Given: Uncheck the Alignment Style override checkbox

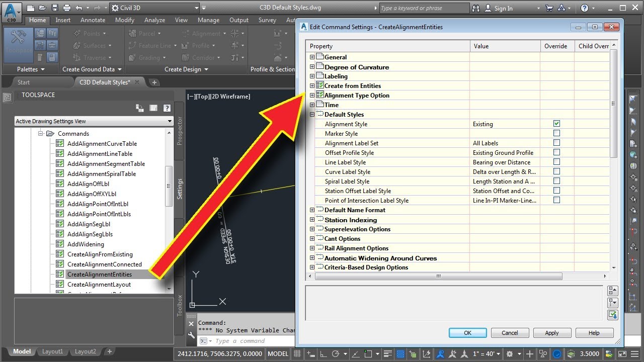Looking at the screenshot, I should [556, 124].
